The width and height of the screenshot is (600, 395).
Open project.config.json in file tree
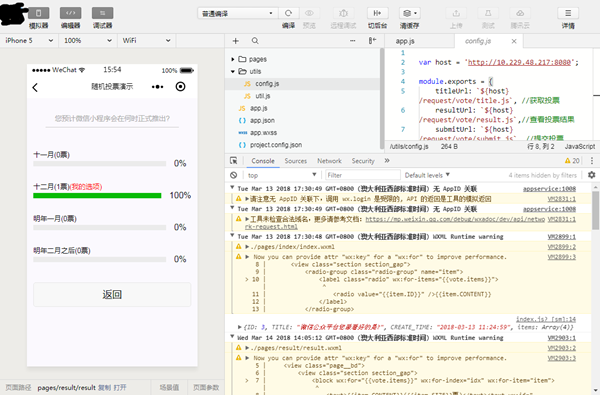point(276,145)
